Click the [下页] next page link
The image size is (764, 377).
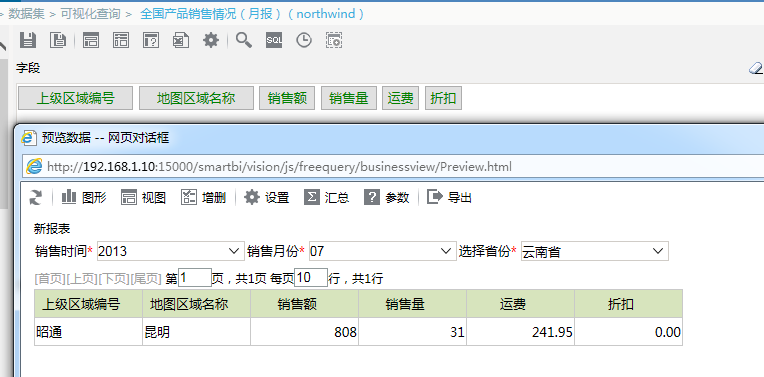point(114,279)
